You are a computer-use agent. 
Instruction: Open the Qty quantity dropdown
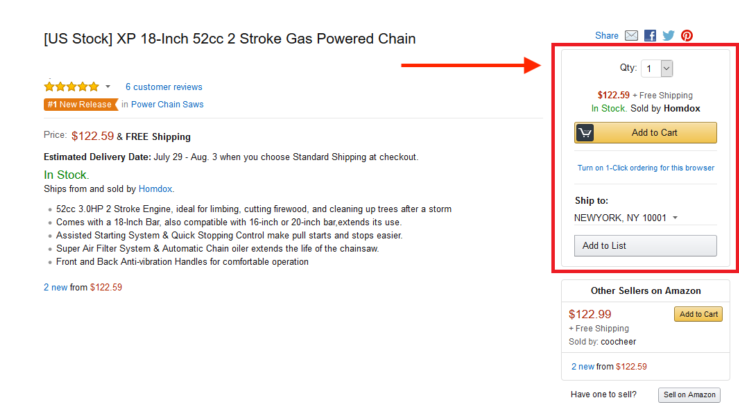click(x=657, y=69)
